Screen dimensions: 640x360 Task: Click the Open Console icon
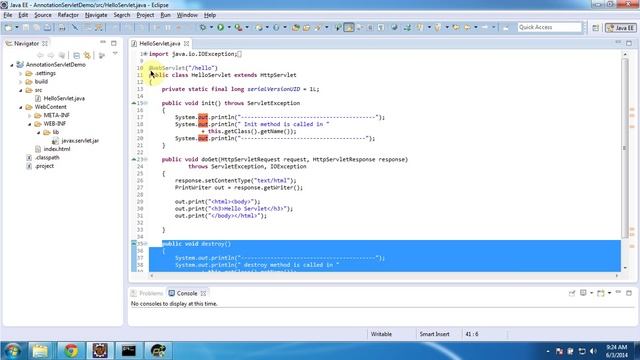[x=600, y=293]
